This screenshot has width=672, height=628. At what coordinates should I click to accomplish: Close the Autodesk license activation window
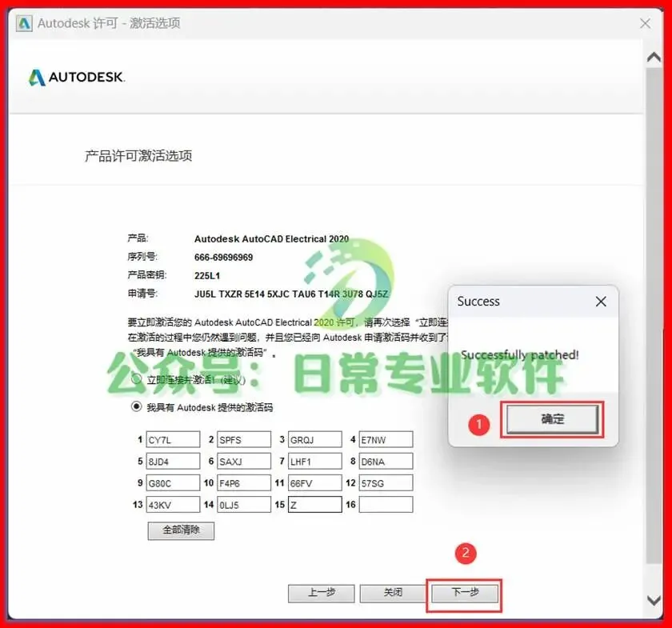click(x=645, y=23)
